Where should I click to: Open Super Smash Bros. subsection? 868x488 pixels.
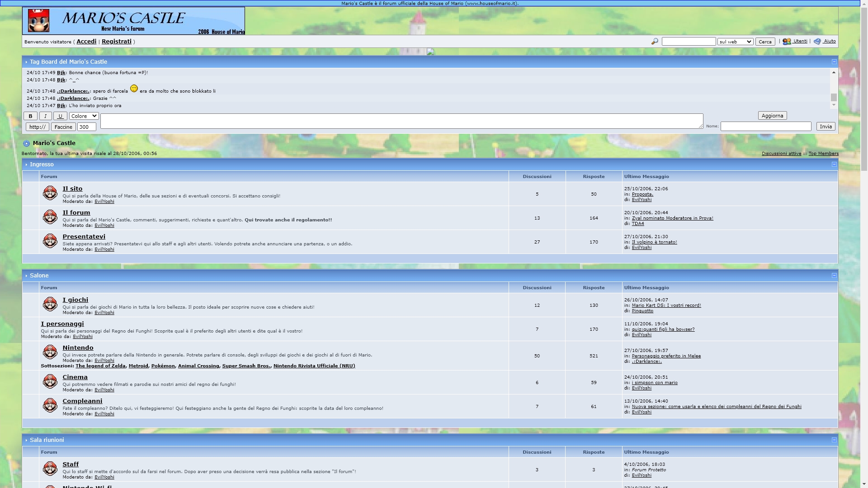point(246,366)
